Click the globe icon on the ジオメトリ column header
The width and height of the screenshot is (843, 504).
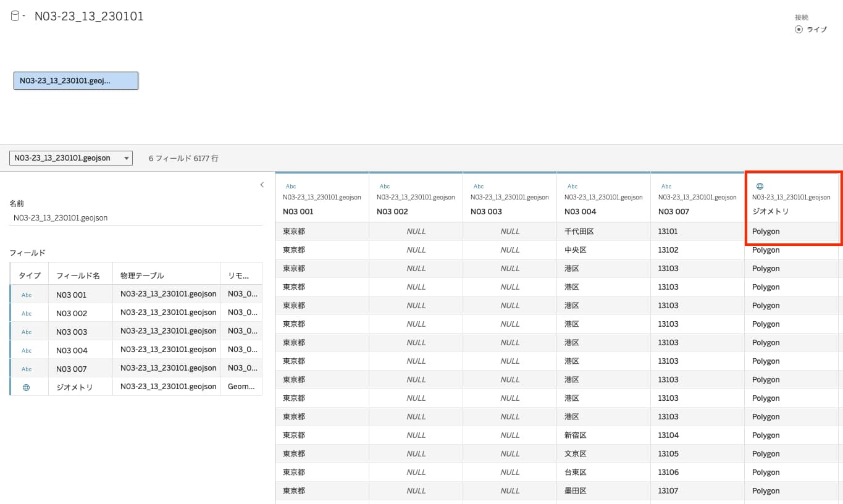(x=759, y=186)
